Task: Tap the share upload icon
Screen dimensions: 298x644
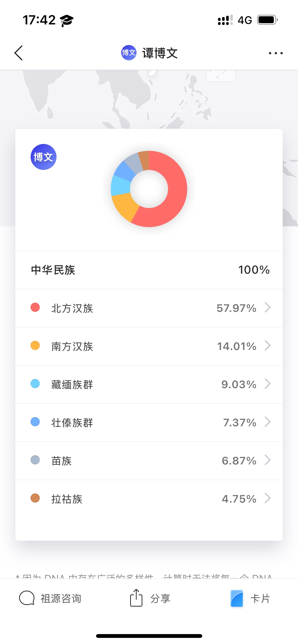Action: [x=136, y=598]
